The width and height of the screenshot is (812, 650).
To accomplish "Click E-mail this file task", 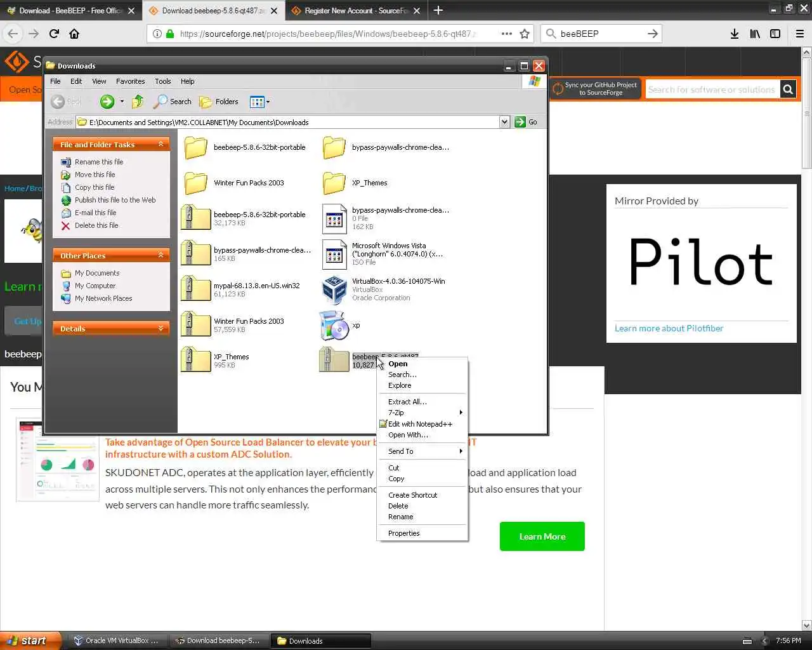I will [x=96, y=213].
